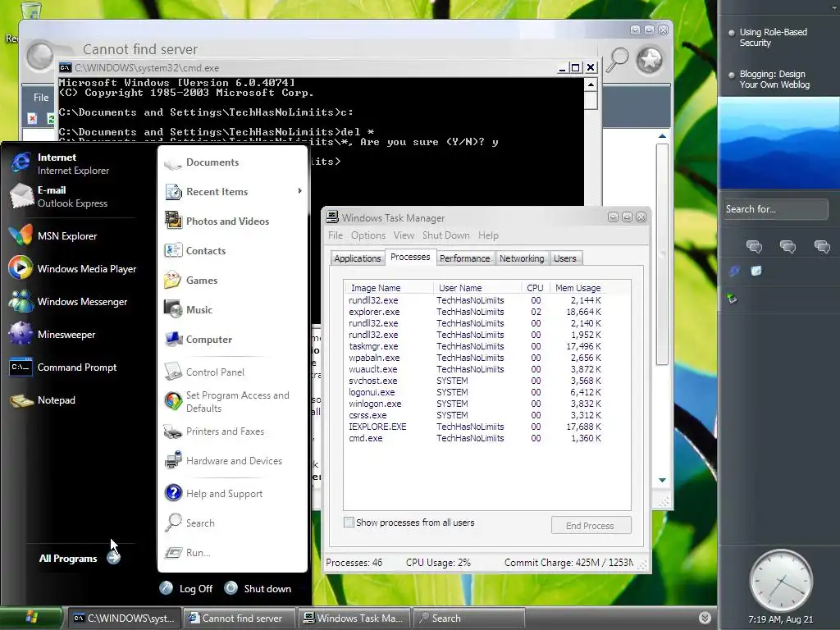Expand All Programs menu
This screenshot has height=630, width=840.
(80, 558)
